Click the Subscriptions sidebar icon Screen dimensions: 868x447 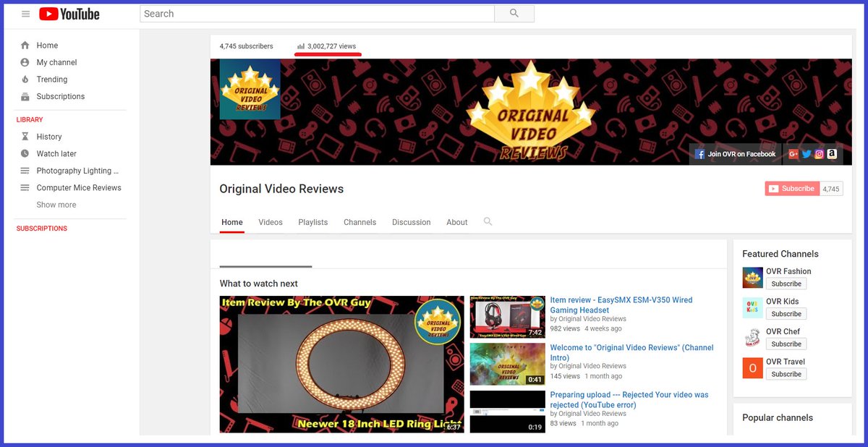25,96
